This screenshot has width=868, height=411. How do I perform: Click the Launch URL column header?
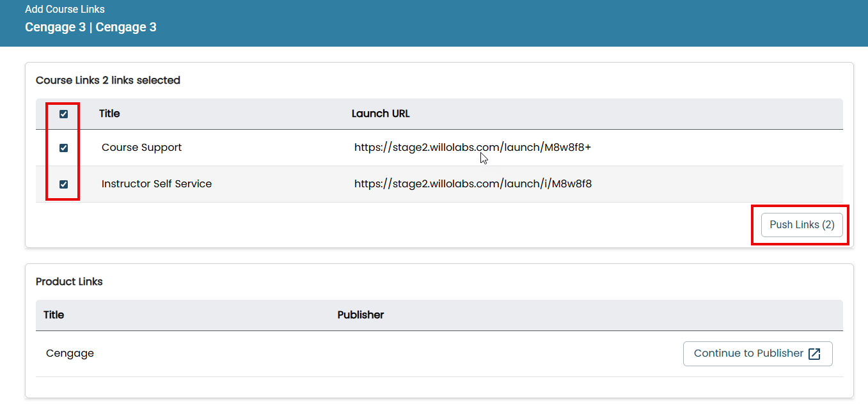381,113
